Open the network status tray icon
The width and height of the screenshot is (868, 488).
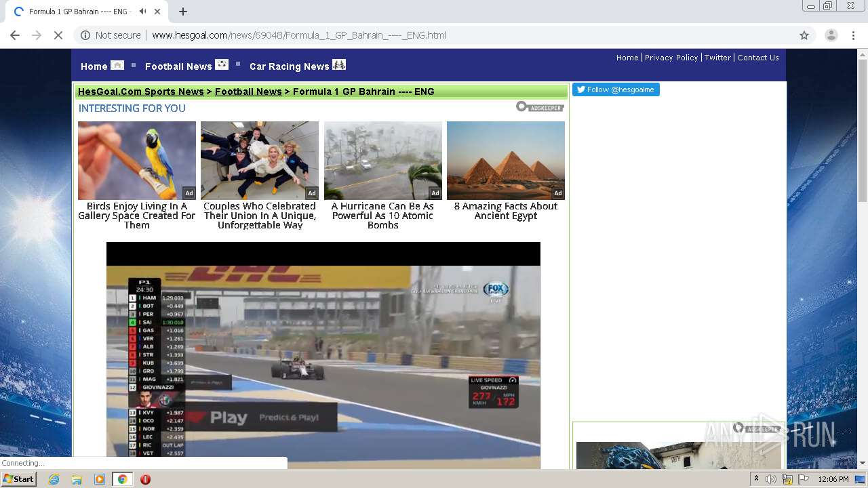(x=787, y=479)
